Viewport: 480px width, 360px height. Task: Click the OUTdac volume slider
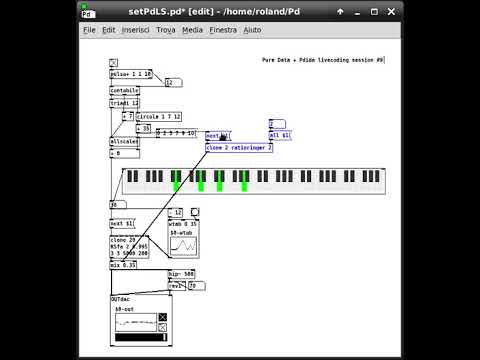tap(141, 337)
